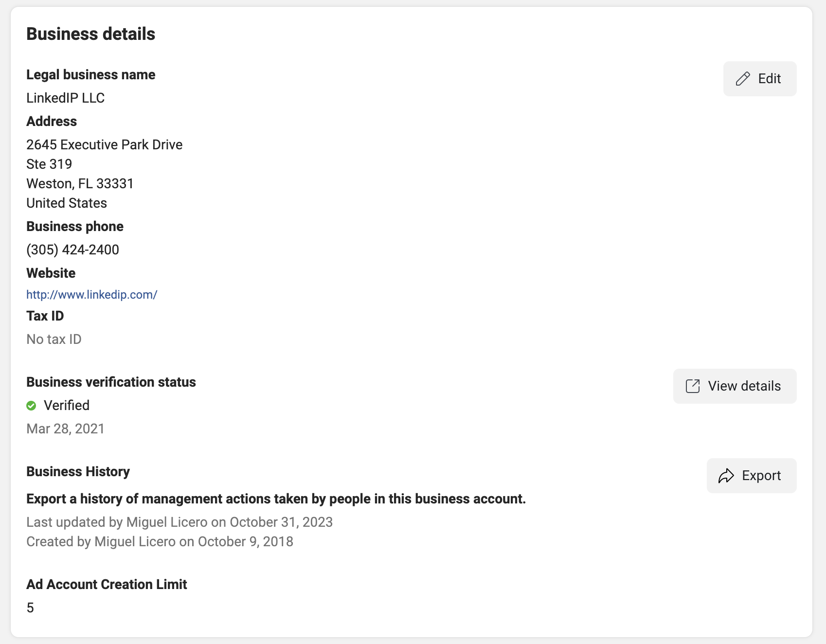Click Export a history of management actions text

[276, 499]
